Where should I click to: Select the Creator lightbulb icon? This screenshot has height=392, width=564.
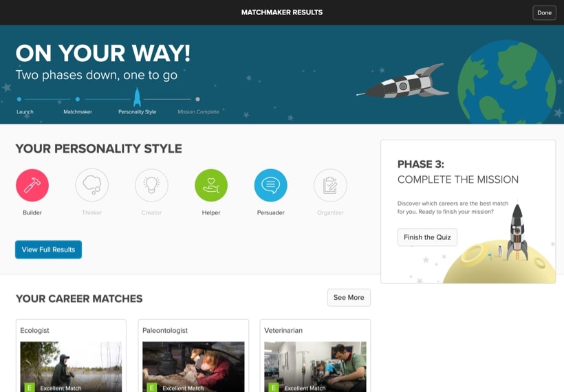coord(151,185)
